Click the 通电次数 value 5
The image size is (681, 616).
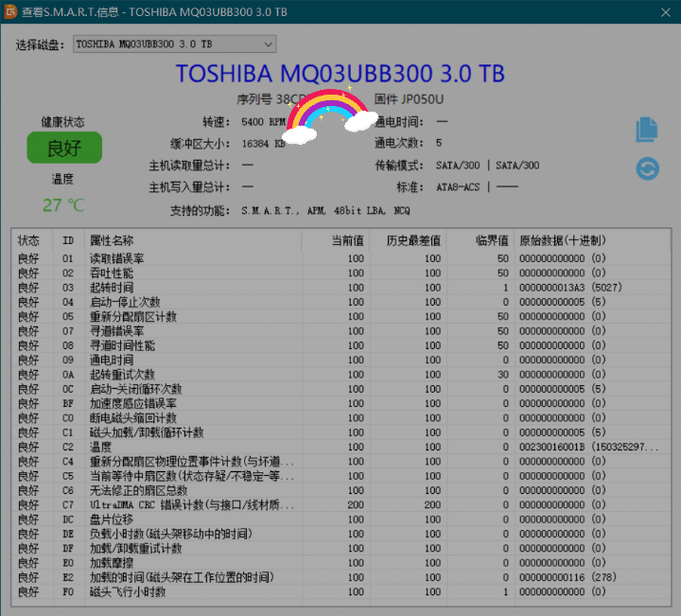pyautogui.click(x=439, y=143)
